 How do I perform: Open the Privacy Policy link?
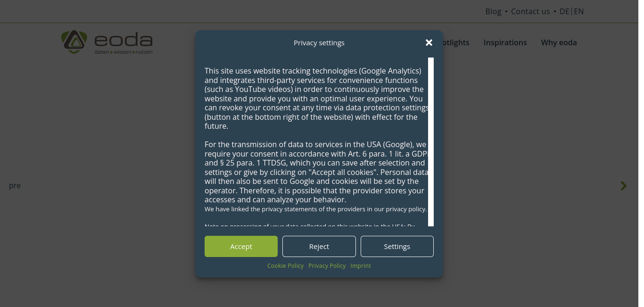tap(327, 266)
